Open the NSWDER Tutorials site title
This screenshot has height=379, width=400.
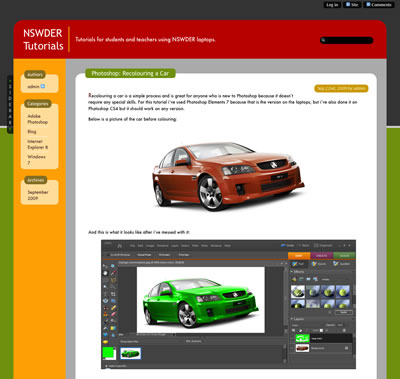(x=43, y=39)
